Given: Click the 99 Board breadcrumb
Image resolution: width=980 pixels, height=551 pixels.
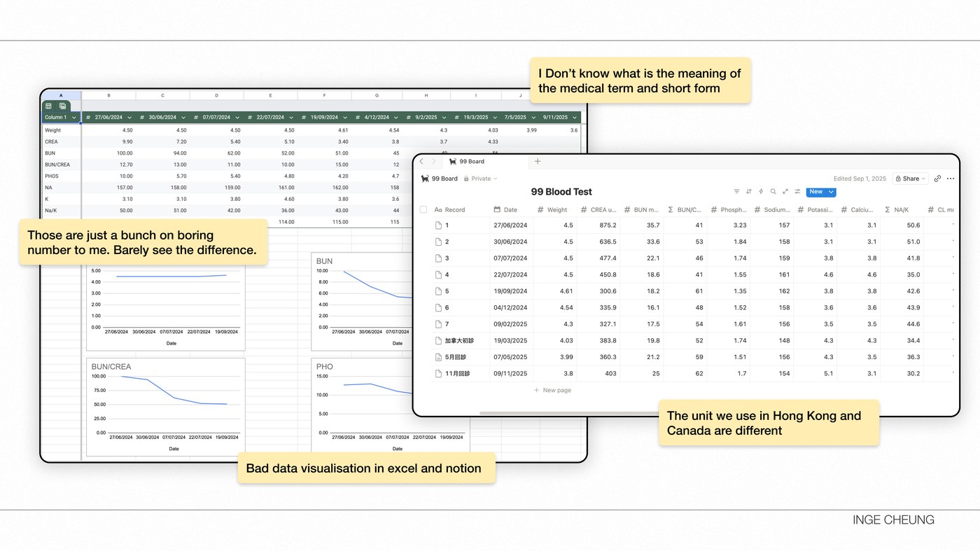Looking at the screenshot, I should pyautogui.click(x=439, y=179).
